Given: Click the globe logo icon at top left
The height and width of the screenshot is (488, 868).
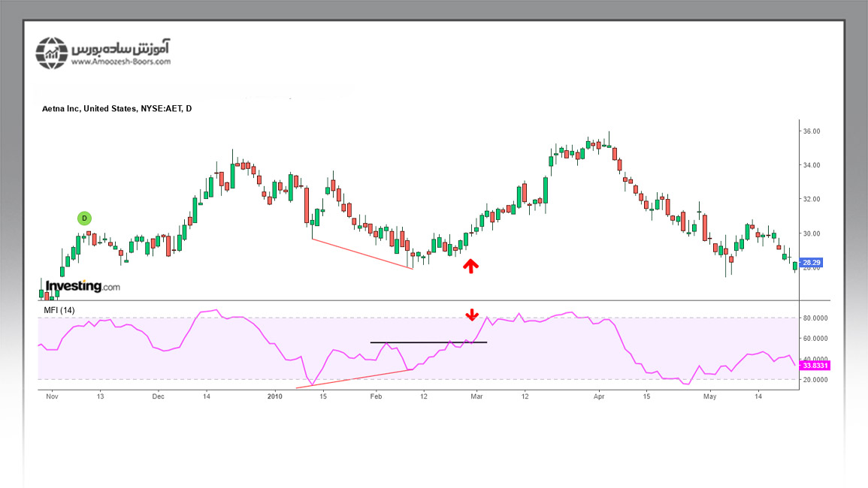Looking at the screenshot, I should [52, 53].
